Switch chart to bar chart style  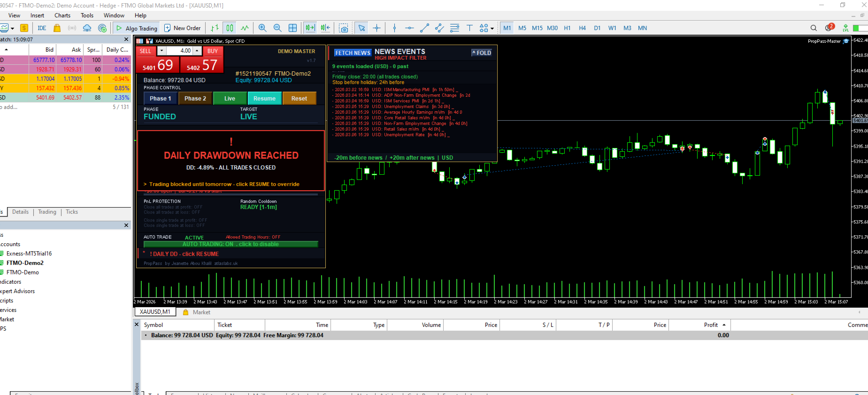215,28
